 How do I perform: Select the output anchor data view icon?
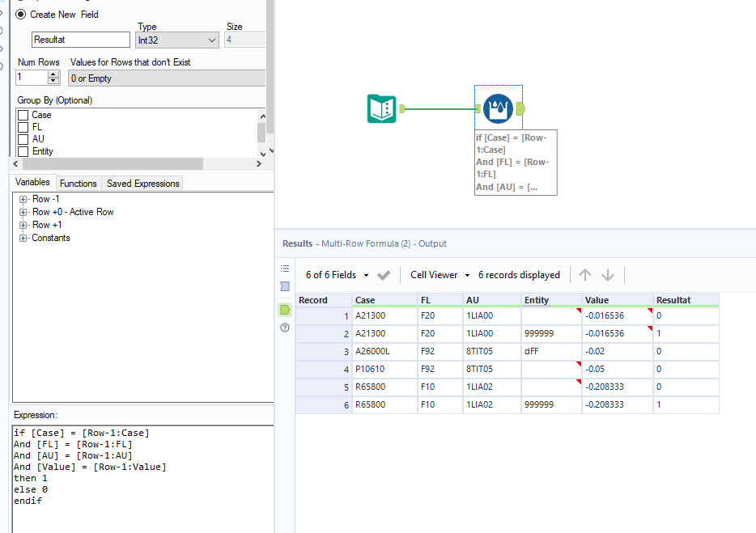coord(285,309)
